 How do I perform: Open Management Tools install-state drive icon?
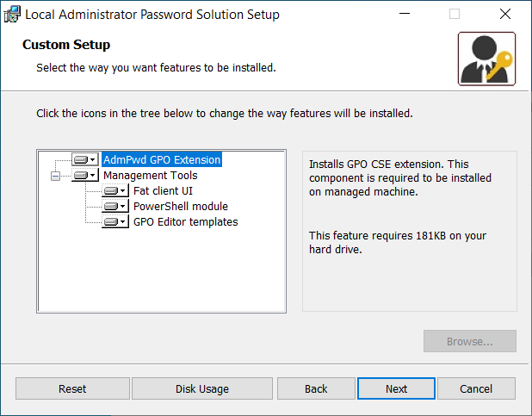(85, 175)
